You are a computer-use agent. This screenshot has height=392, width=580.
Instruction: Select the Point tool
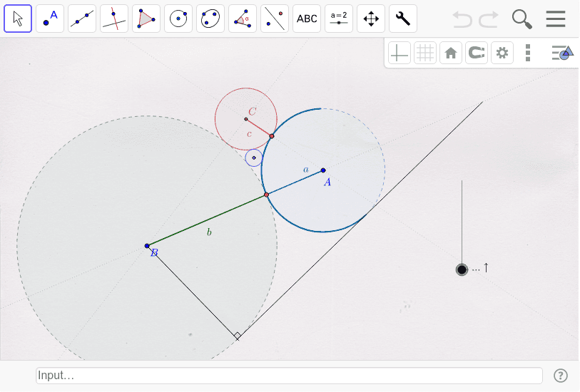click(50, 19)
